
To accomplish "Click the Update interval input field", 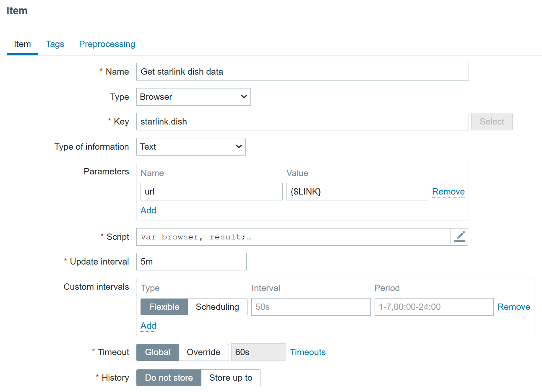I will tap(191, 262).
